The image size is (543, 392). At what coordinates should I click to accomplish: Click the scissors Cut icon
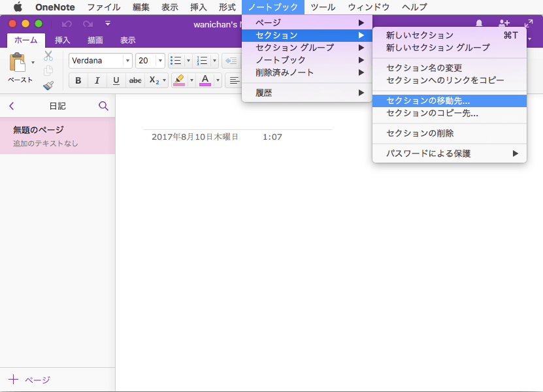tap(48, 56)
